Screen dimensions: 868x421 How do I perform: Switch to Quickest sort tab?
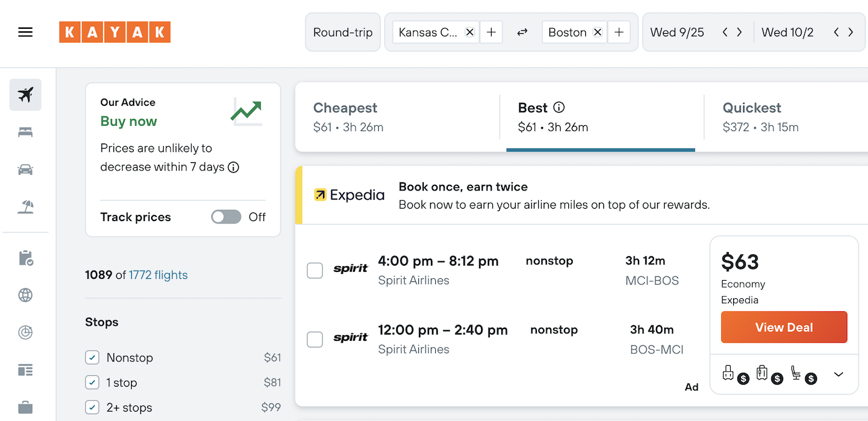tap(786, 117)
